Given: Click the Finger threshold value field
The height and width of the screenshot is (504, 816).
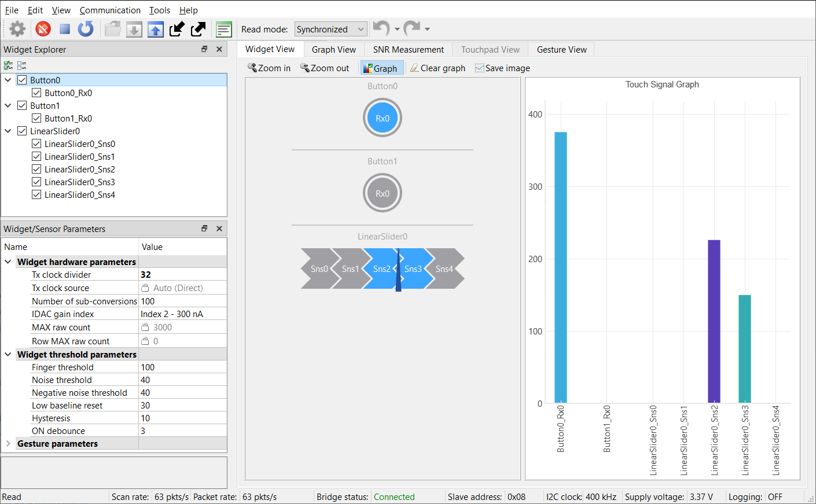Looking at the screenshot, I should point(182,367).
